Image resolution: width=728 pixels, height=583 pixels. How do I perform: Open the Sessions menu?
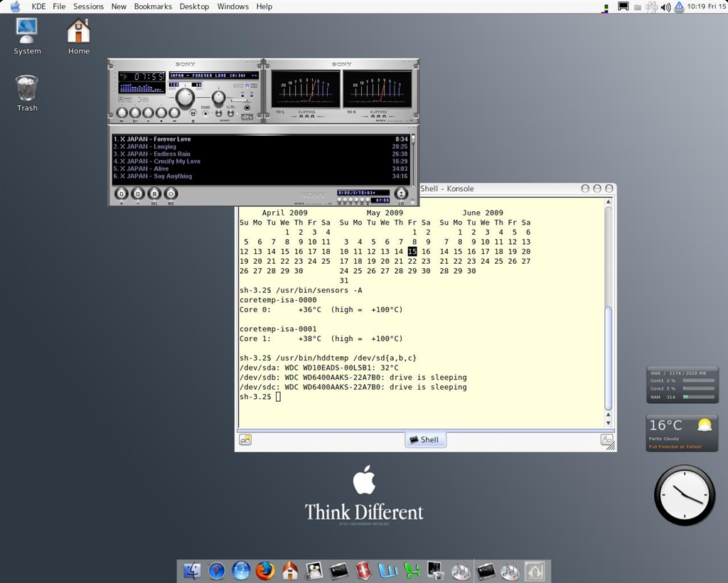coord(88,6)
